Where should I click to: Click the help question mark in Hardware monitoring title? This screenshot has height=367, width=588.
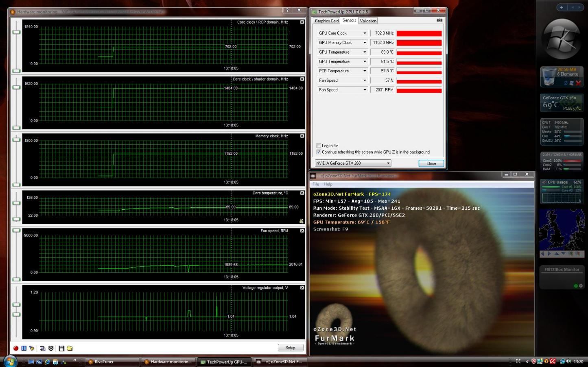(x=287, y=11)
